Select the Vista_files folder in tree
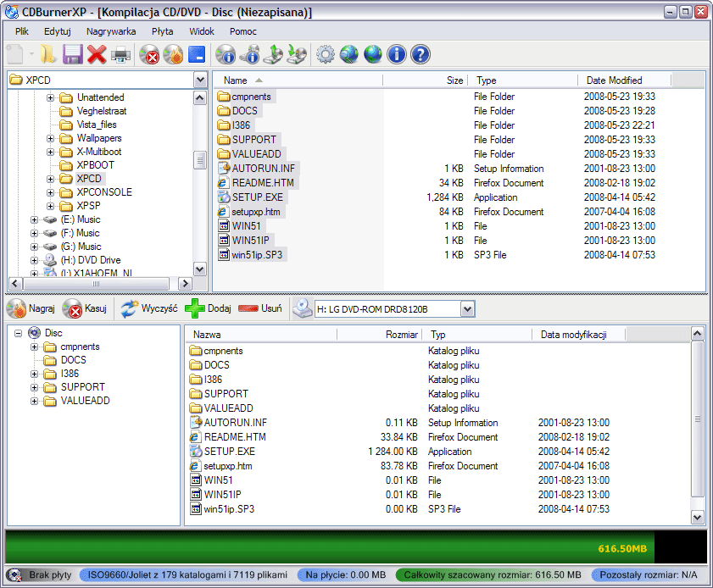Viewport: 713px width, 588px height. click(x=97, y=125)
